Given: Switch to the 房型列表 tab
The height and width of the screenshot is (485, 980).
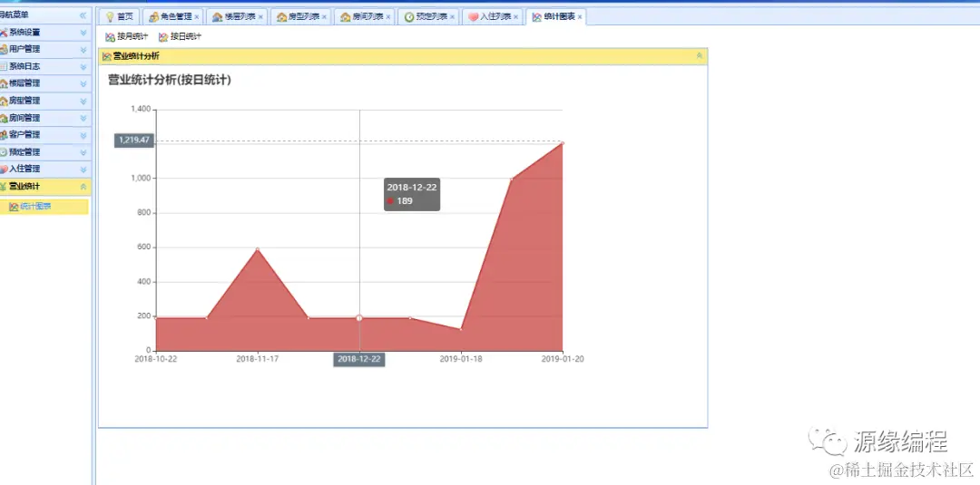Looking at the screenshot, I should [x=300, y=17].
